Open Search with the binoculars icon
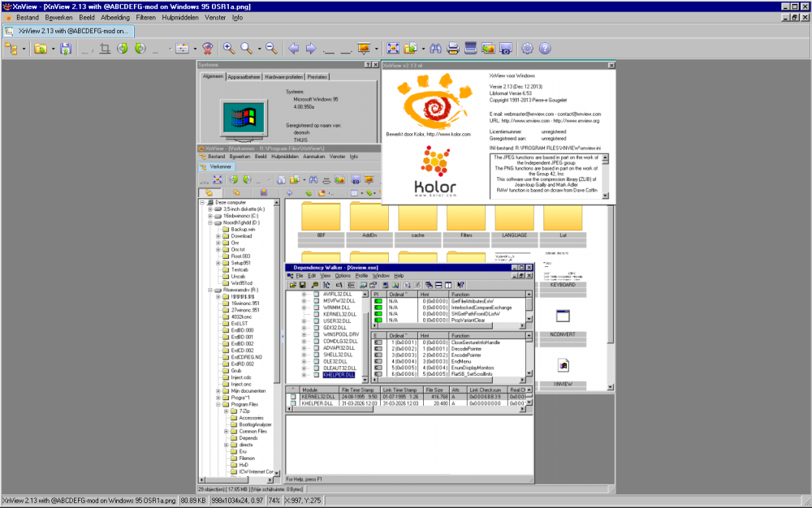Viewport: 812px width, 508px height. pos(435,49)
